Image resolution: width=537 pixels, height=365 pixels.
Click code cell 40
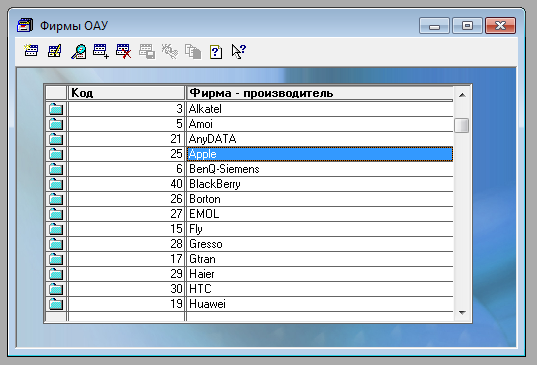[126, 184]
